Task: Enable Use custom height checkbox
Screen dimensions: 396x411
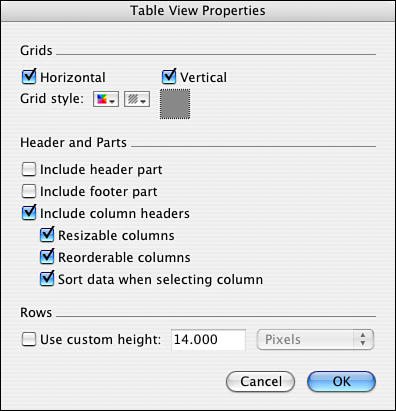Action: click(x=29, y=339)
